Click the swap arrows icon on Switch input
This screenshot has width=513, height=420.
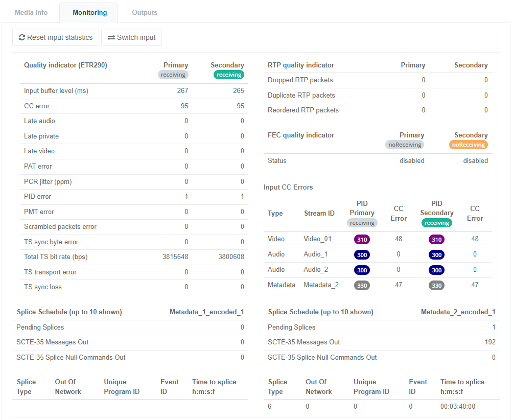[111, 37]
